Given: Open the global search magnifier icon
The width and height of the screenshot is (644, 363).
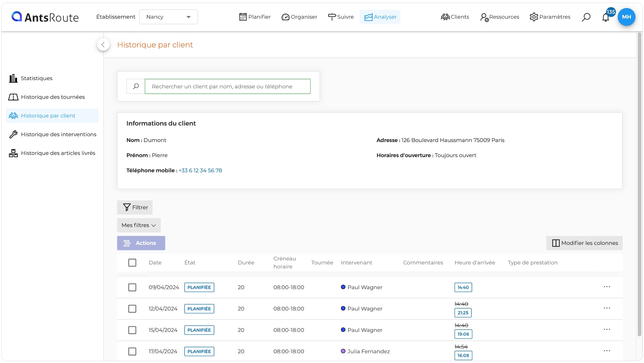Looking at the screenshot, I should pos(586,17).
